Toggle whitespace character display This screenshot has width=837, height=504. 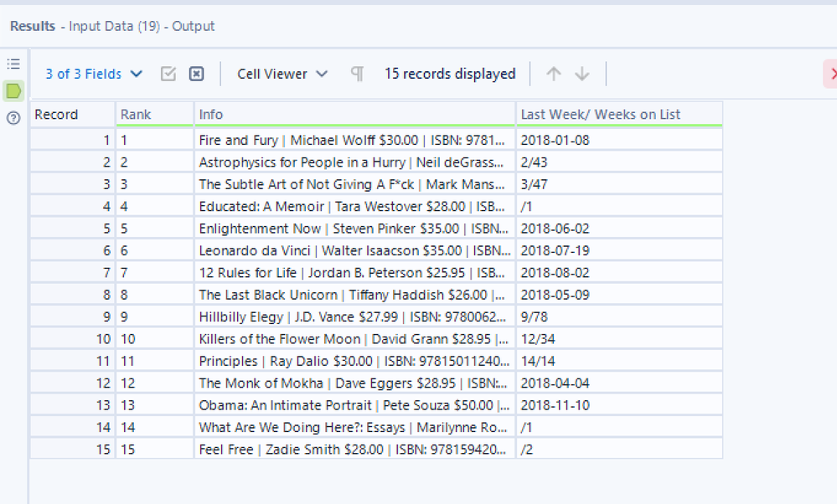[x=355, y=74]
